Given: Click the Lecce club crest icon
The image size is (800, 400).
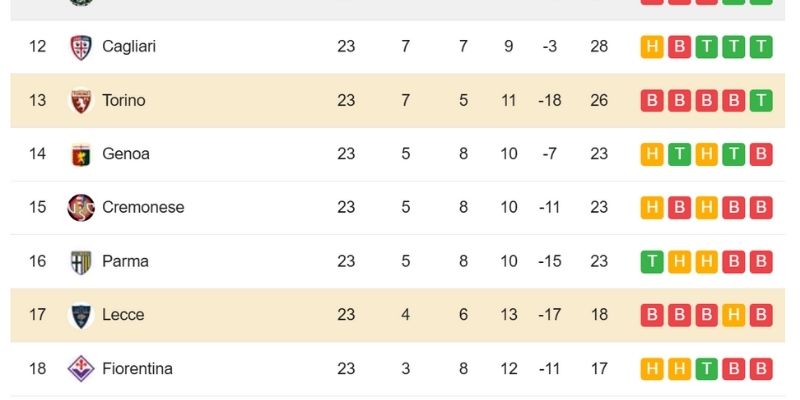Looking at the screenshot, I should tap(80, 315).
